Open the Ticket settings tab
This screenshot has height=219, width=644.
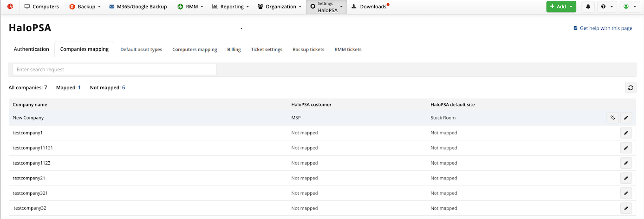point(267,49)
